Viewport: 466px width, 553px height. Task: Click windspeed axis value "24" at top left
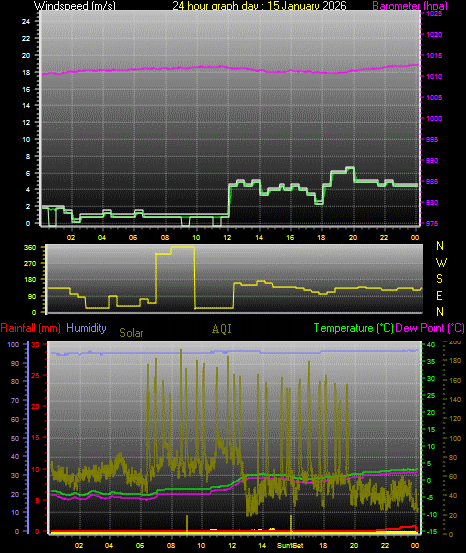[x=26, y=22]
